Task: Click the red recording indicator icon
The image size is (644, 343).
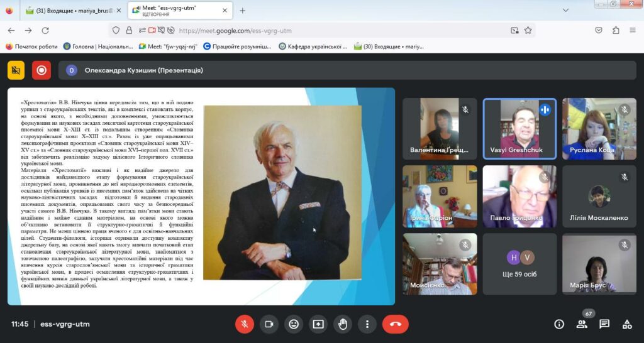Action: pyautogui.click(x=42, y=70)
